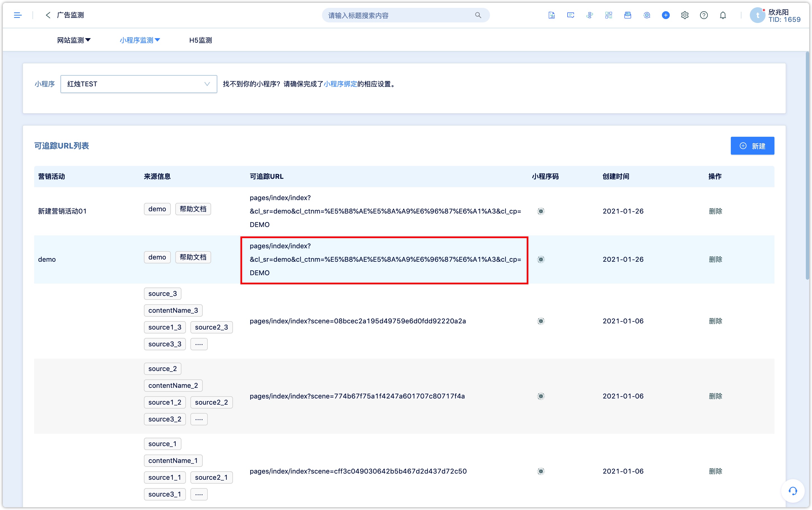
Task: Delete the demo campaign row
Action: click(x=715, y=259)
